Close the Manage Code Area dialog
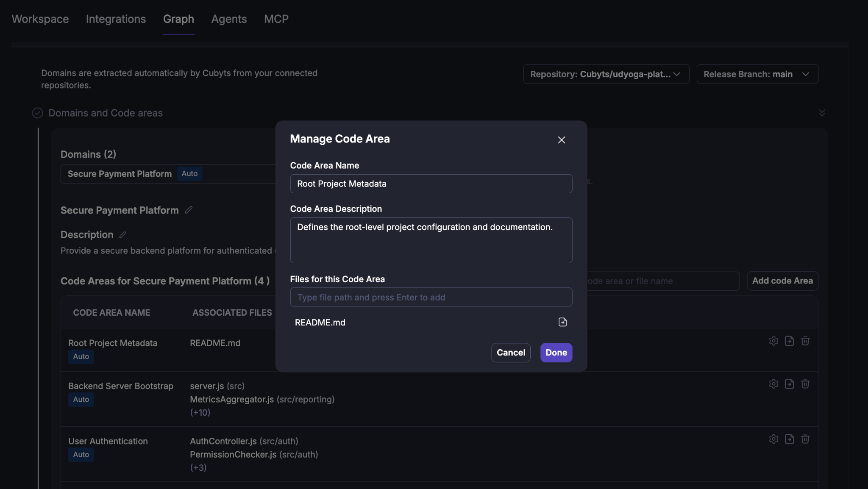Screen dimensions: 868x489 tap(562, 140)
